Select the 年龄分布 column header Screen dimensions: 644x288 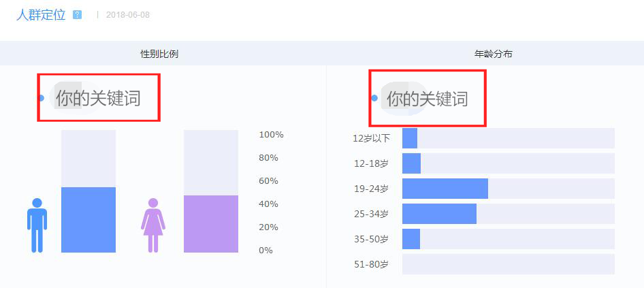pos(493,54)
